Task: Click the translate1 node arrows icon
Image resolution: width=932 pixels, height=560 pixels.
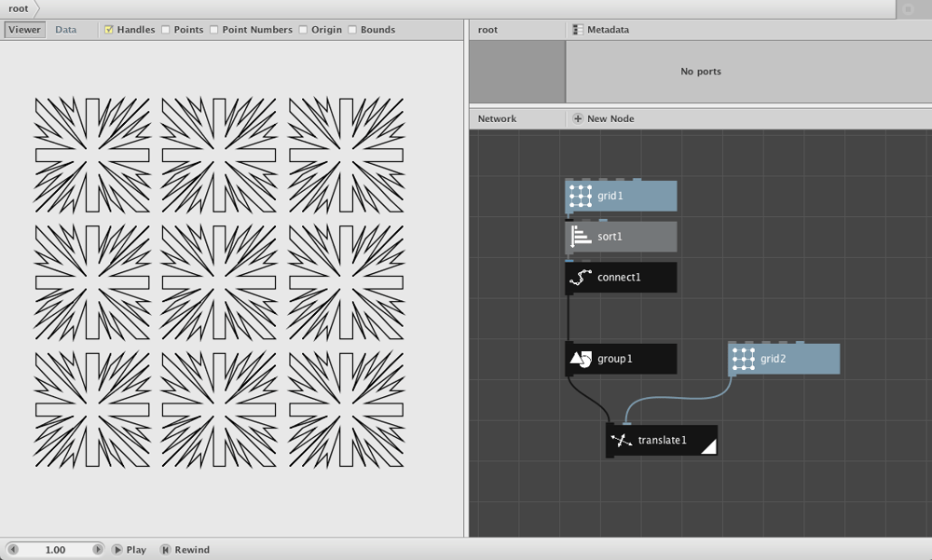Action: click(x=621, y=441)
